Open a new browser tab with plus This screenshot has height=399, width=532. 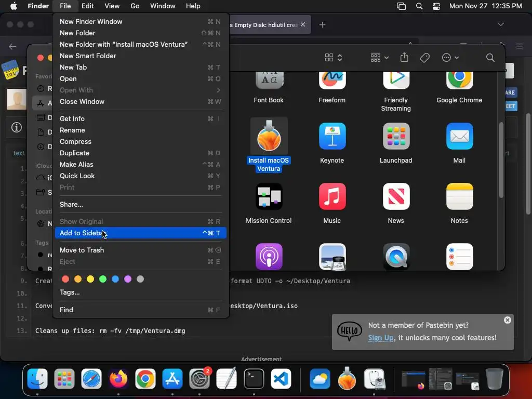pyautogui.click(x=322, y=25)
